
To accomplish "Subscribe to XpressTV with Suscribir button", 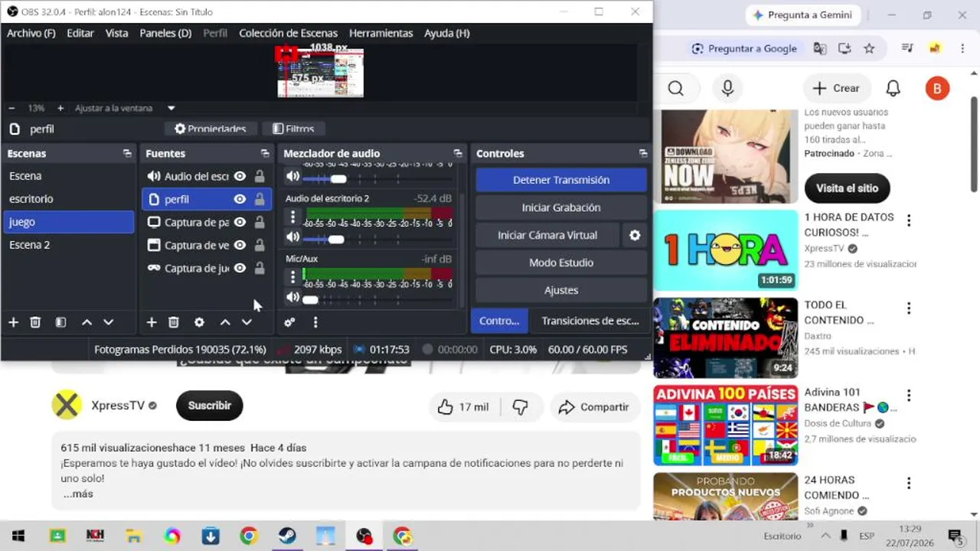I will coord(209,406).
